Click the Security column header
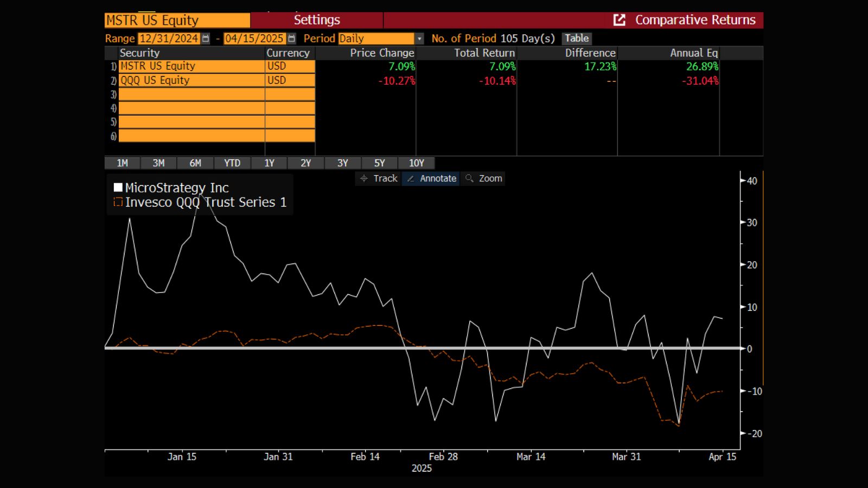The image size is (868, 488). tap(139, 53)
